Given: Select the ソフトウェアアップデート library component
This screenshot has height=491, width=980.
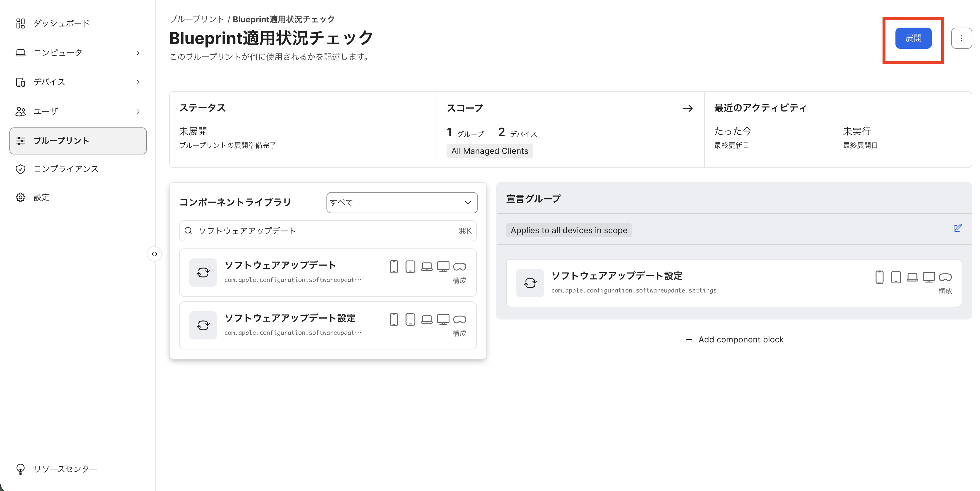Looking at the screenshot, I should tap(328, 273).
